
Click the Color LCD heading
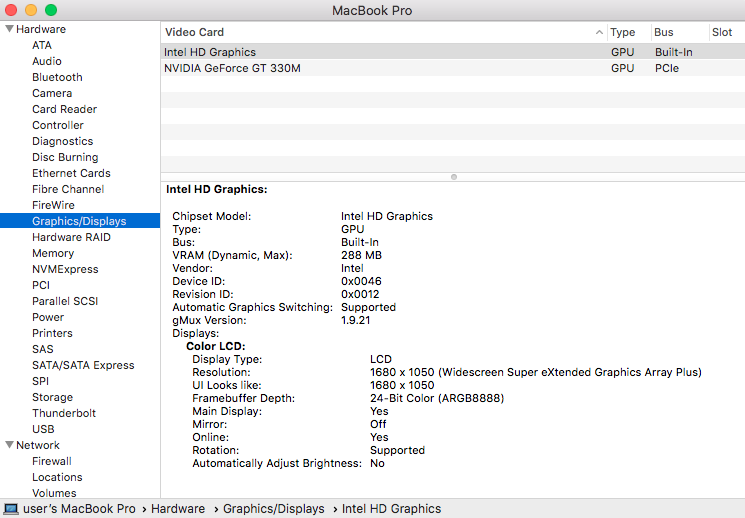(x=216, y=346)
